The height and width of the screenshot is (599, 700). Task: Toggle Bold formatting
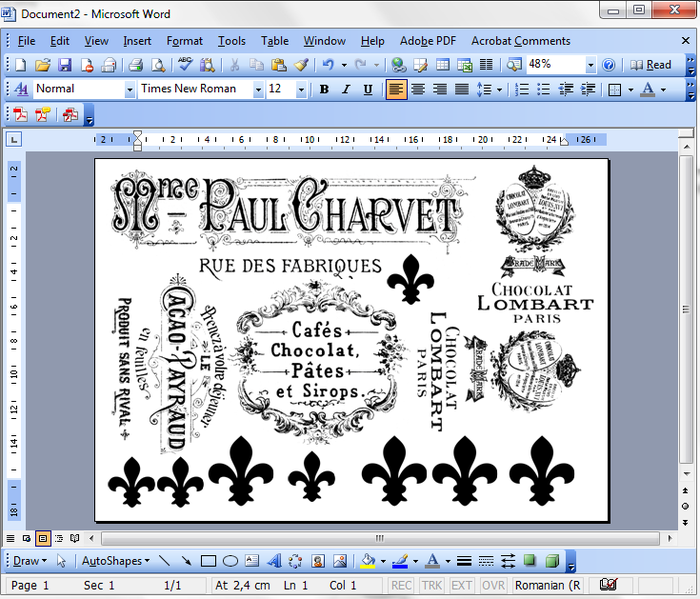[325, 89]
